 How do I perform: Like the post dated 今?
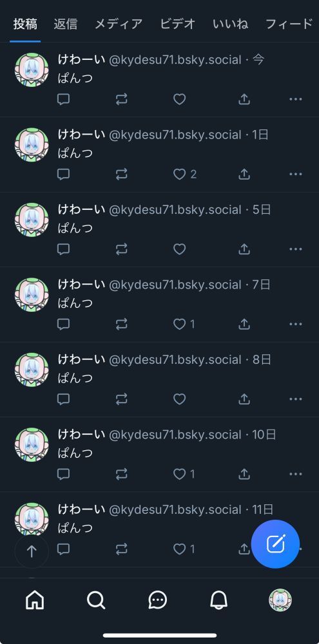click(x=179, y=99)
